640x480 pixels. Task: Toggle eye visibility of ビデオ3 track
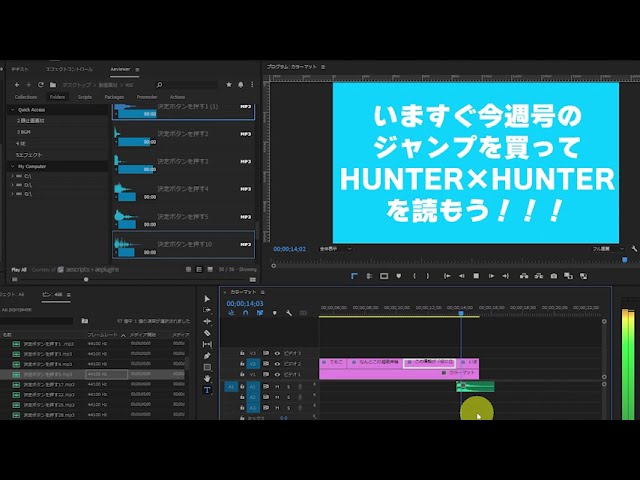(277, 353)
